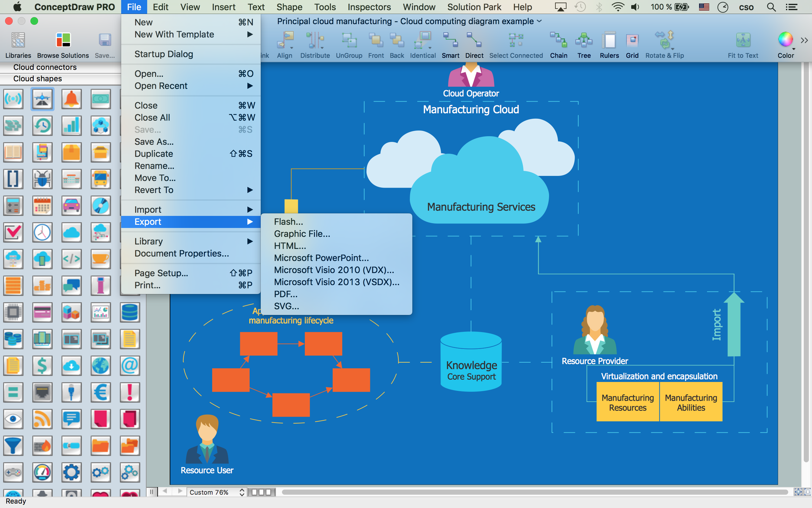Click the Fit to Text icon
Image resolution: width=812 pixels, height=508 pixels.
(x=743, y=40)
